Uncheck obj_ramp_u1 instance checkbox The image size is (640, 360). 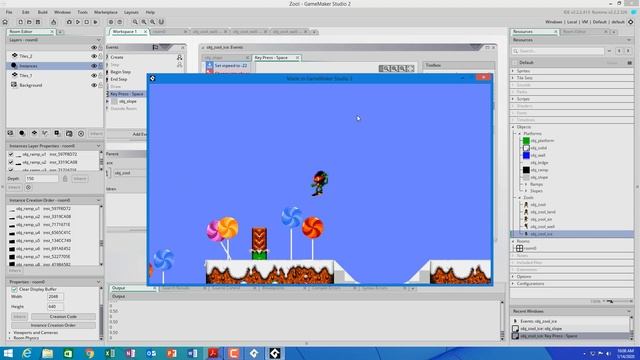(x=11, y=154)
